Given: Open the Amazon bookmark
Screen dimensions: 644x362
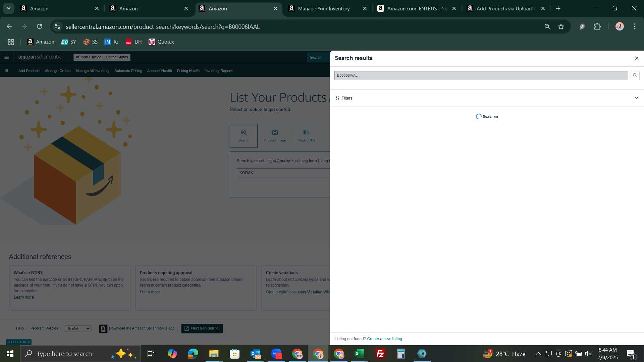Looking at the screenshot, I should click(x=41, y=42).
